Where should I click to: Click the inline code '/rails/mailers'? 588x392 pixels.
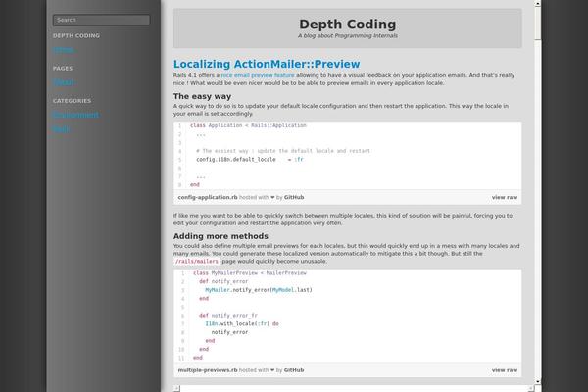click(x=197, y=261)
